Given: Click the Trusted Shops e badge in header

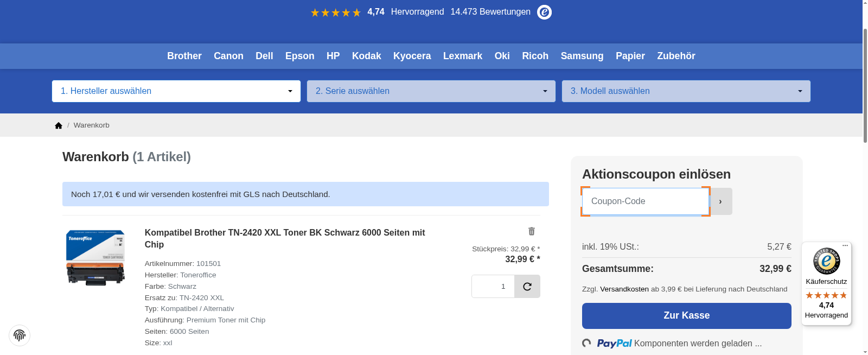Looking at the screenshot, I should coord(544,12).
